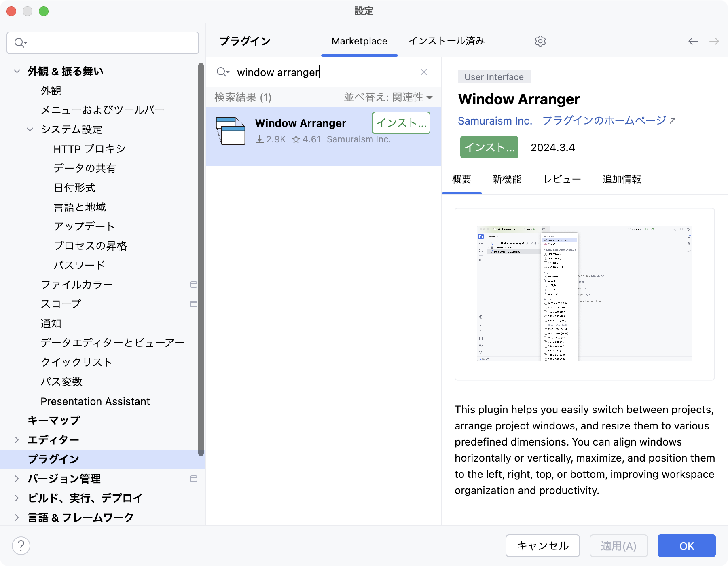The image size is (728, 566).
Task: Click the 2024.3.4 version text
Action: point(553,148)
